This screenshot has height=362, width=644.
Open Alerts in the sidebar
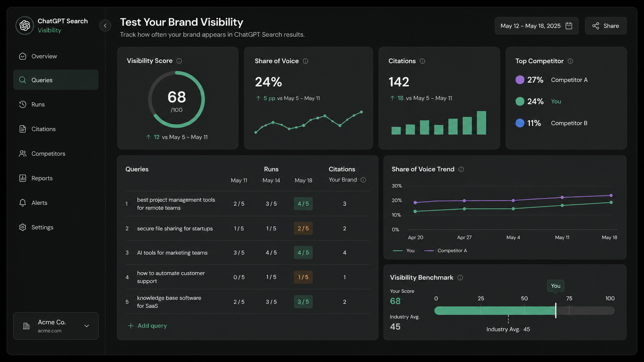point(56,203)
